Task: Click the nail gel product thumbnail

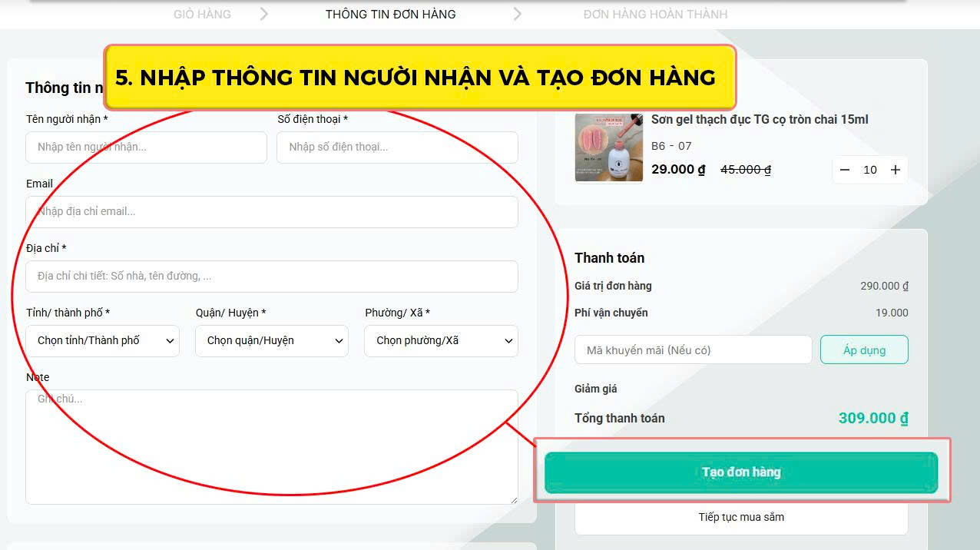Action: tap(609, 147)
